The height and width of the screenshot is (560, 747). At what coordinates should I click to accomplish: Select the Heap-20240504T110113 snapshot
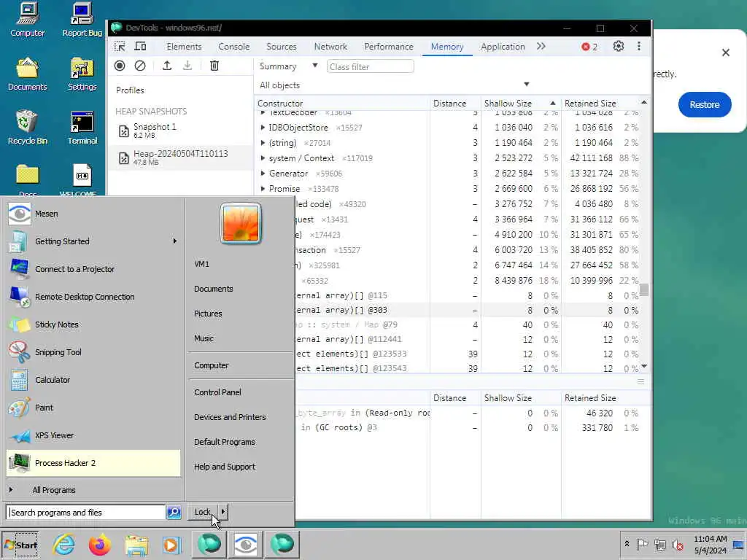coord(180,157)
